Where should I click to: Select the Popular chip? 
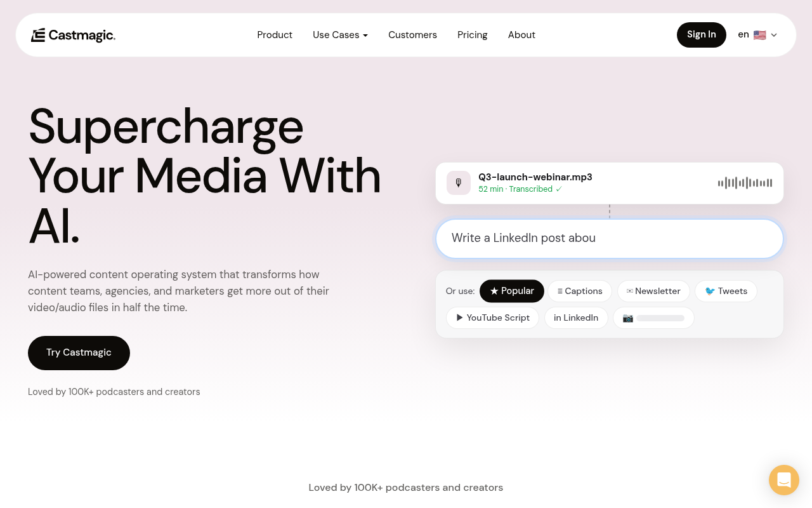512,291
